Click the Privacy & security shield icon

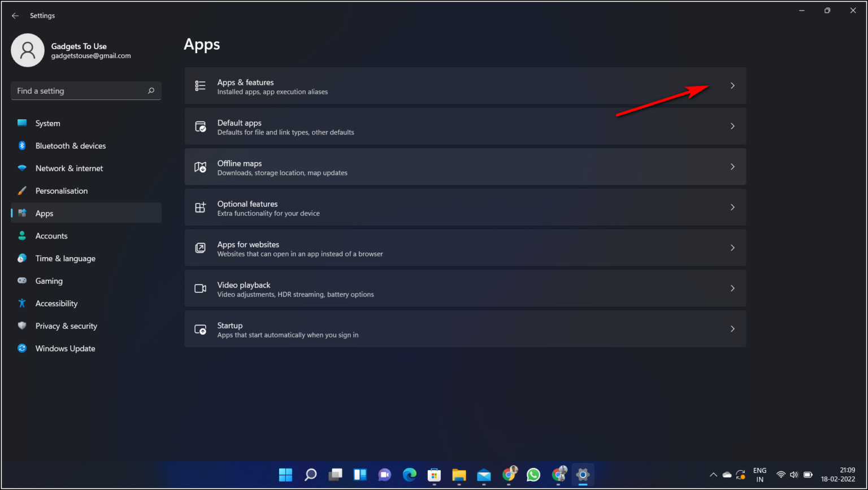(21, 326)
